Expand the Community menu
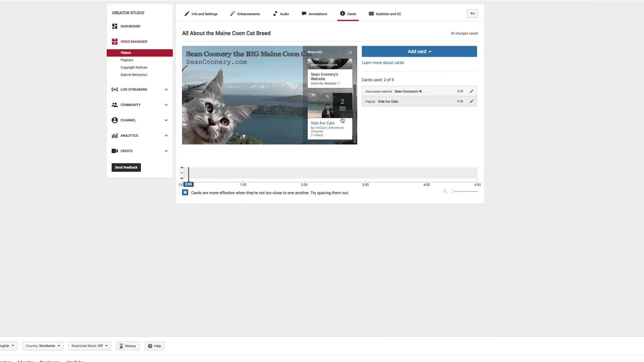This screenshot has width=644, height=362. click(166, 105)
